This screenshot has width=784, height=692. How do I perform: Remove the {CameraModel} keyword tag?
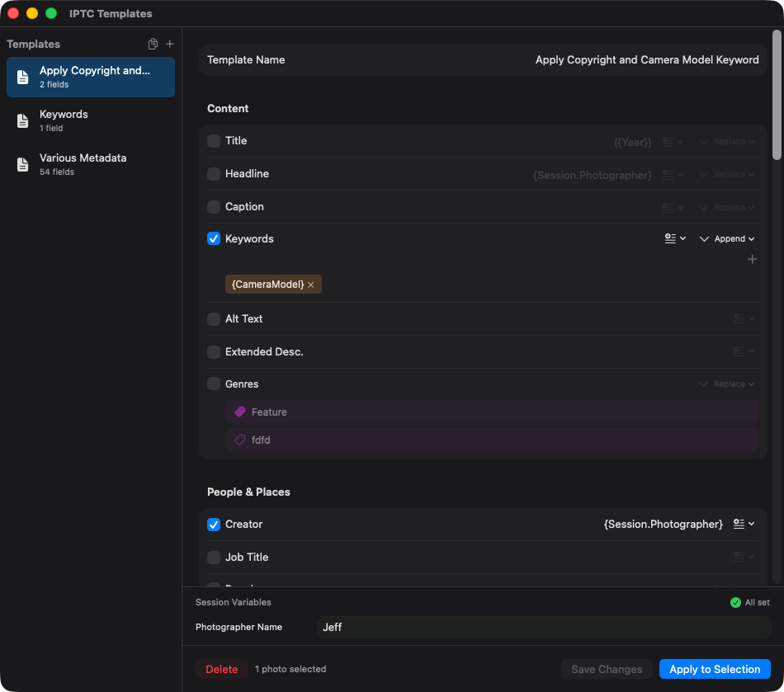[x=311, y=285]
